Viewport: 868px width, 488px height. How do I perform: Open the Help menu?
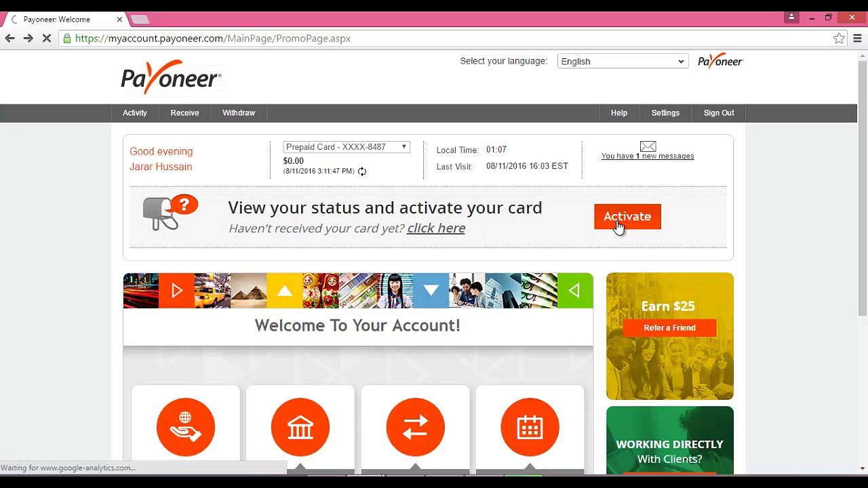pos(619,113)
